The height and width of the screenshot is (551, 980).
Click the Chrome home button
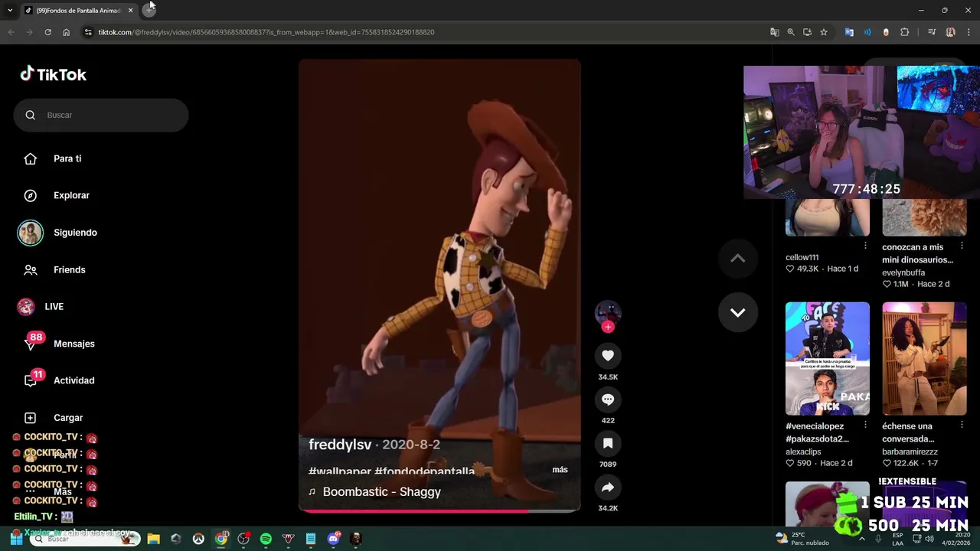pos(66,32)
